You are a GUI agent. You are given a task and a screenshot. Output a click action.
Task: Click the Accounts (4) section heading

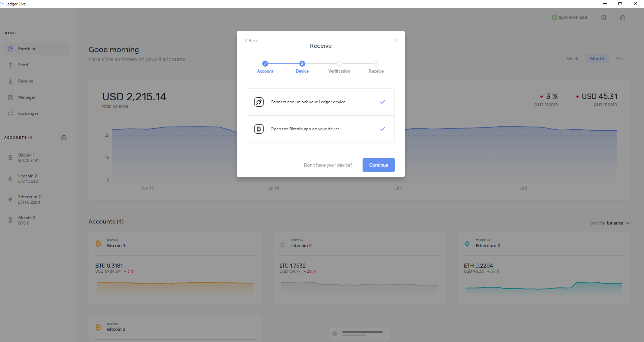coord(106,221)
